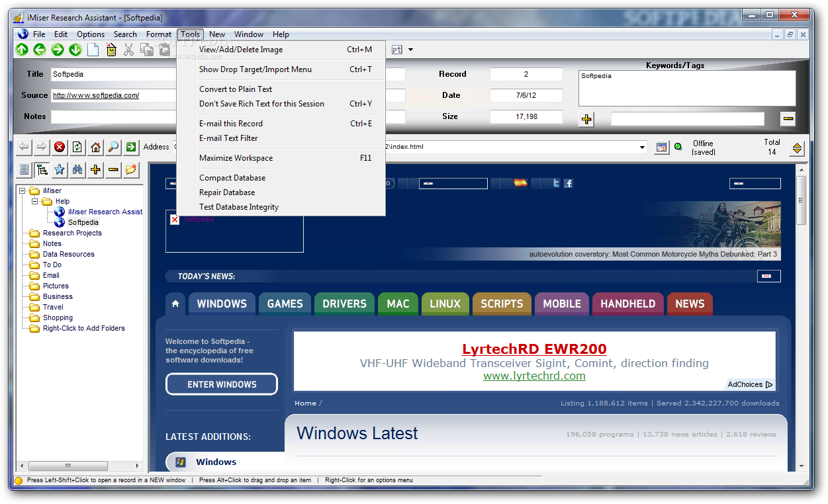Image resolution: width=828 pixels, height=504 pixels.
Task: Click the scissors cut icon
Action: click(x=129, y=50)
